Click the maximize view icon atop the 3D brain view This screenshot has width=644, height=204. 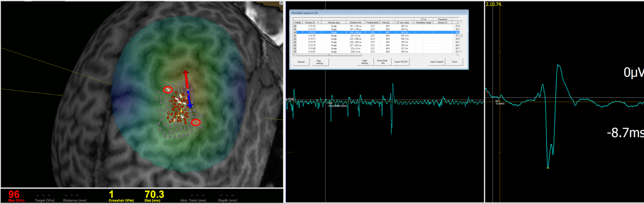(281, 3)
